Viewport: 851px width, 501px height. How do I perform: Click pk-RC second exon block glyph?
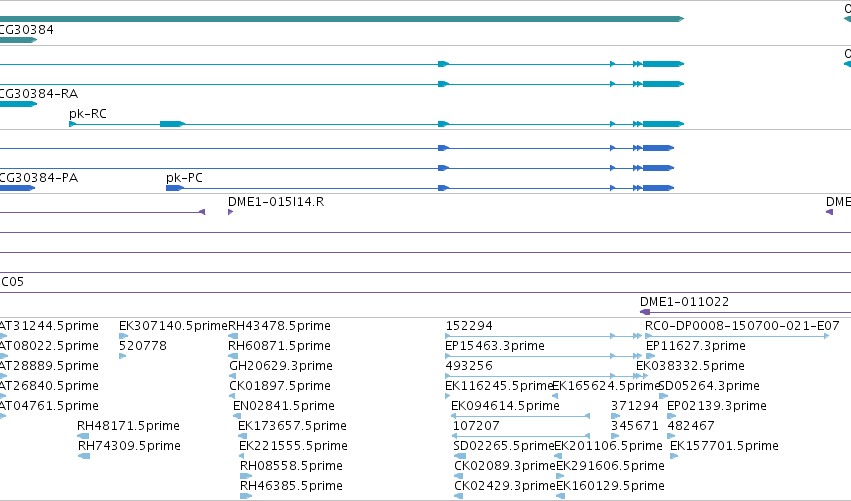pos(173,124)
